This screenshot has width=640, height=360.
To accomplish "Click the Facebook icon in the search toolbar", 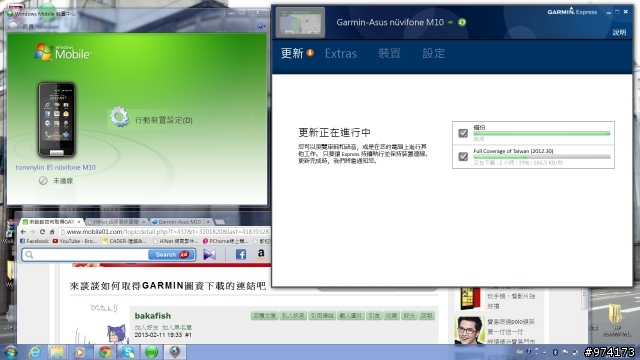I will [x=241, y=255].
